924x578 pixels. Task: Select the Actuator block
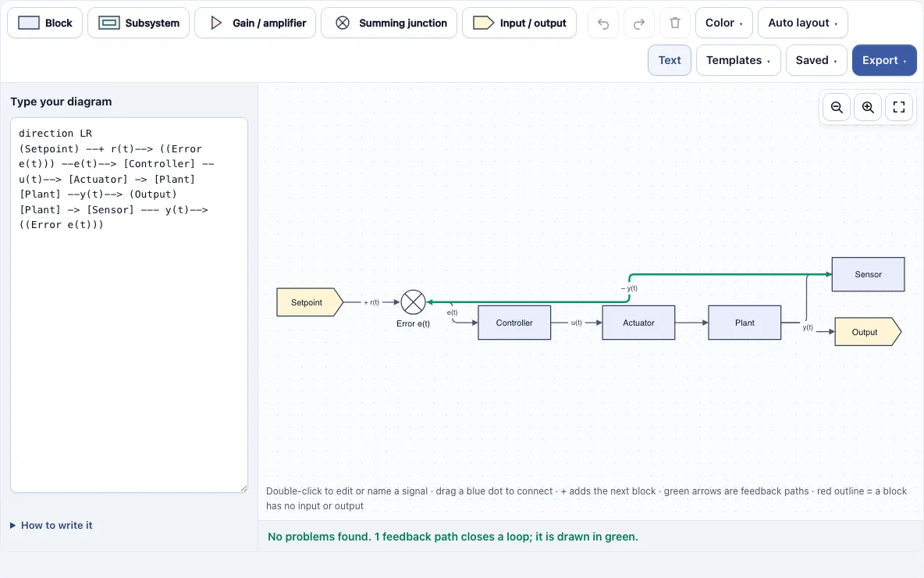click(x=638, y=323)
